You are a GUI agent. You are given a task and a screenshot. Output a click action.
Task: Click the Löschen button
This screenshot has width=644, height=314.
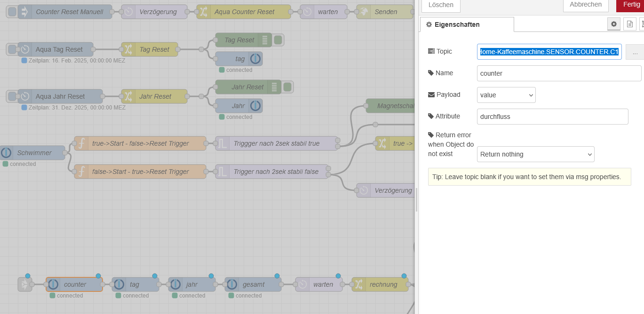tap(441, 5)
